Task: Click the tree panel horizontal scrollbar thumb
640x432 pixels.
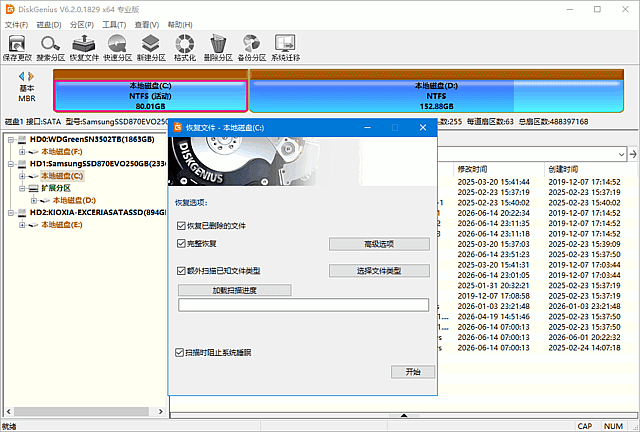Action: click(x=81, y=411)
